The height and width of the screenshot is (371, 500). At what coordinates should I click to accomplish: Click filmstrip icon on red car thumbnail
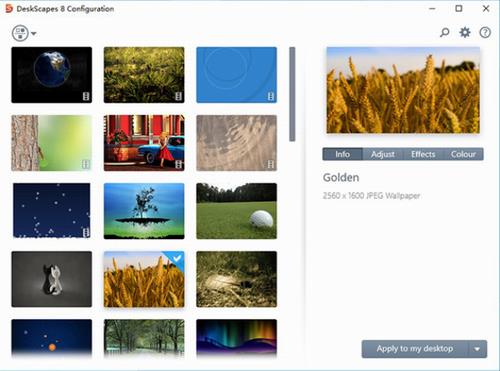[x=178, y=164]
